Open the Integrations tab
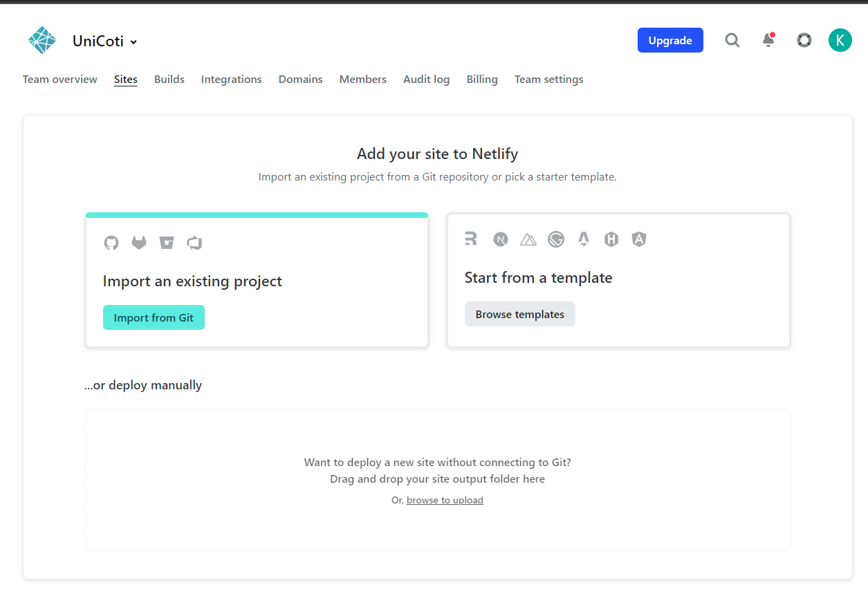Viewport: 868px width, 603px height. pos(231,80)
